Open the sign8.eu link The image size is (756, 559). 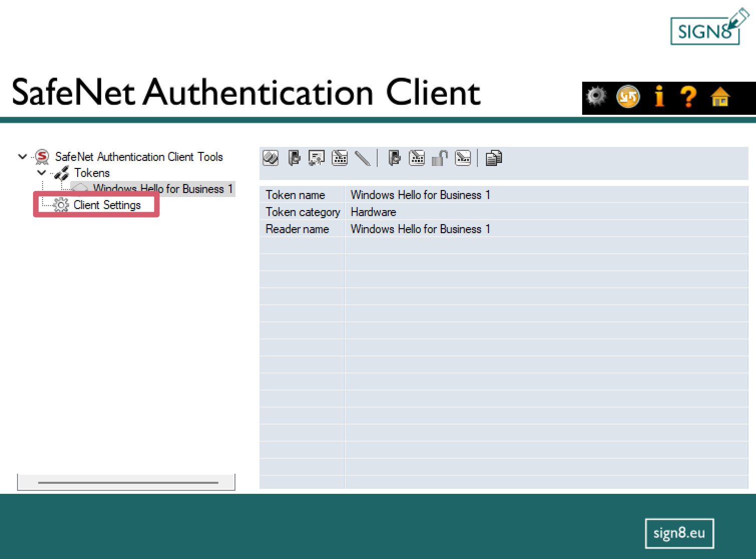(679, 533)
